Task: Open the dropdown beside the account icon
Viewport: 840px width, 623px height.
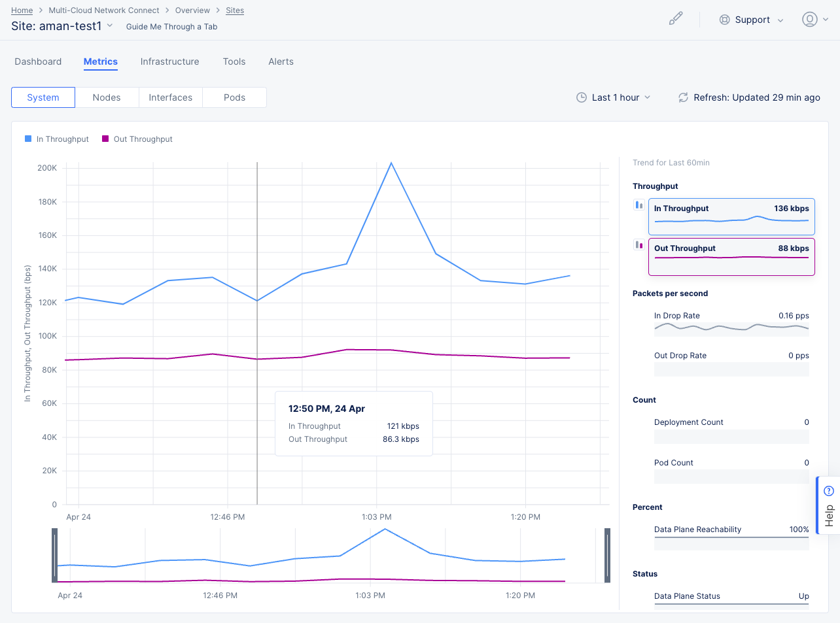Action: (x=825, y=19)
